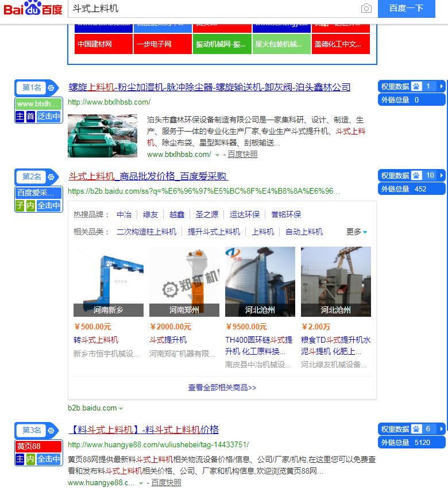Click the swirl icon next to 第3名
This screenshot has height=495, width=448.
click(51, 431)
